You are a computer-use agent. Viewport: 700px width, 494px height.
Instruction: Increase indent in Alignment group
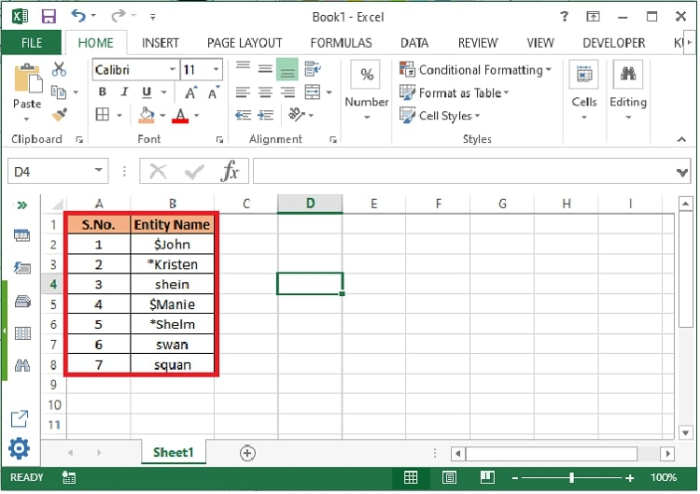tap(266, 115)
